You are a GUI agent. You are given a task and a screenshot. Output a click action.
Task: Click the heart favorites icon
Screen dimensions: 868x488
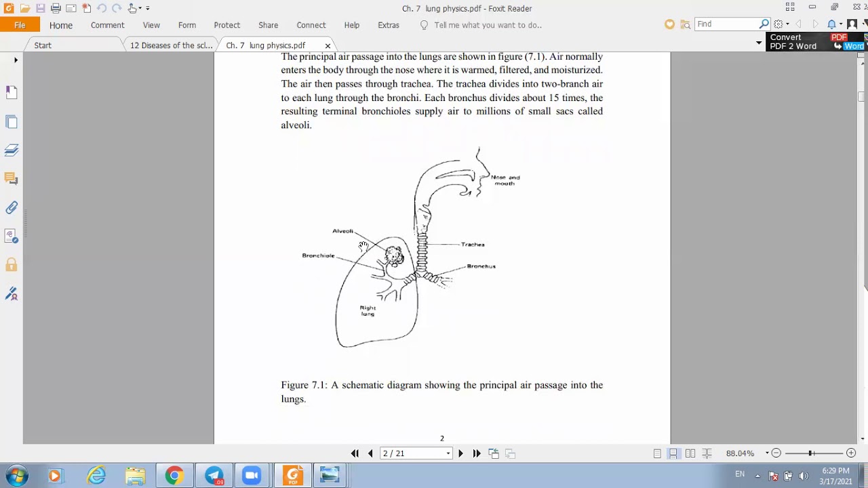[669, 24]
